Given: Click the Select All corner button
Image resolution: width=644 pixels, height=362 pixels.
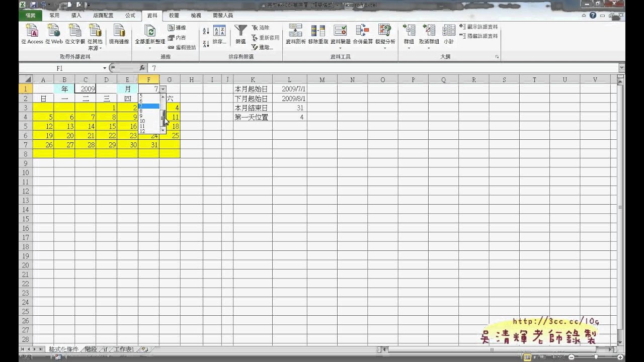Looking at the screenshot, I should (x=26, y=79).
